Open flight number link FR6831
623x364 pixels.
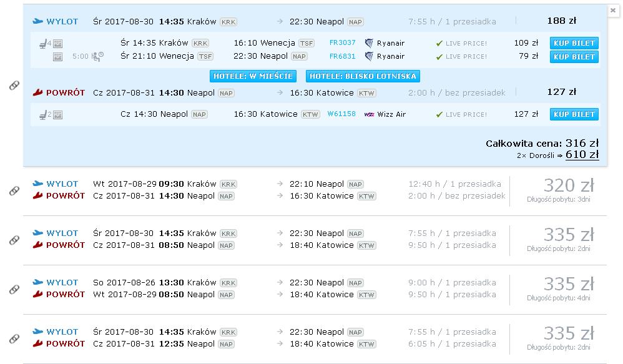[343, 56]
